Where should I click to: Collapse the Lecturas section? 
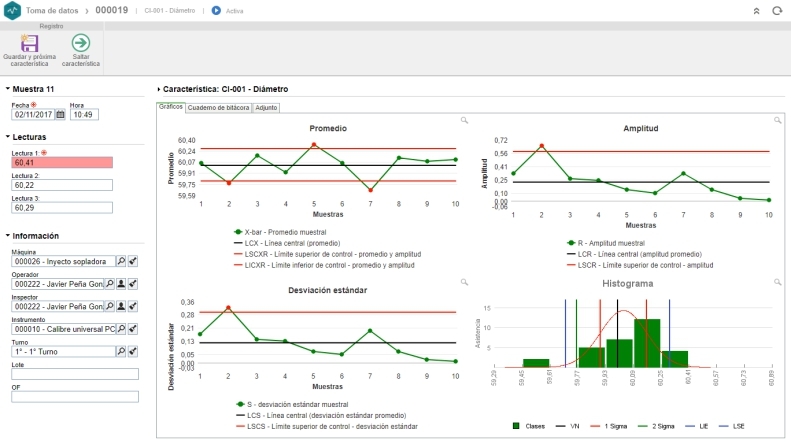pyautogui.click(x=8, y=137)
